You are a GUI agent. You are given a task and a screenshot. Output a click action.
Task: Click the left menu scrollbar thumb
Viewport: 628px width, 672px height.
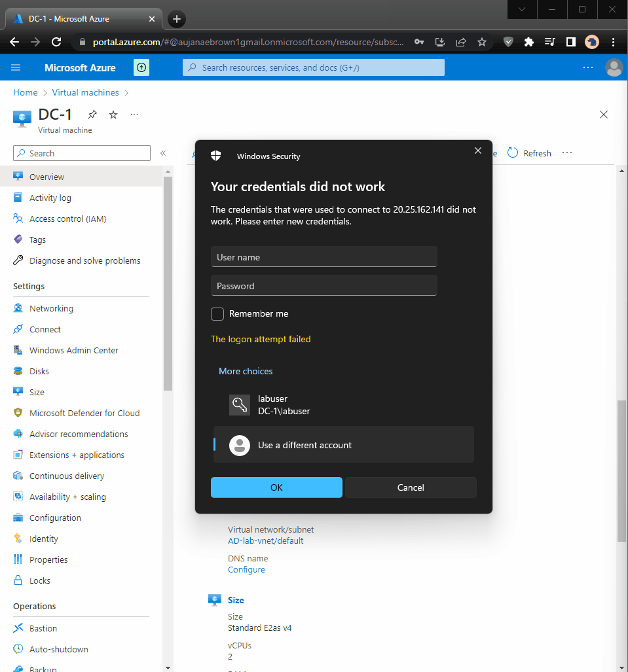point(168,283)
